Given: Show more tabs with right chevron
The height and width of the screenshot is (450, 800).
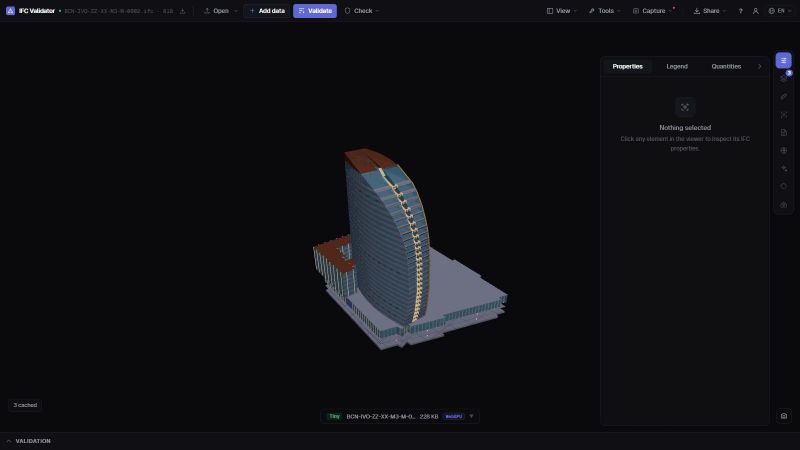Looking at the screenshot, I should pos(759,66).
